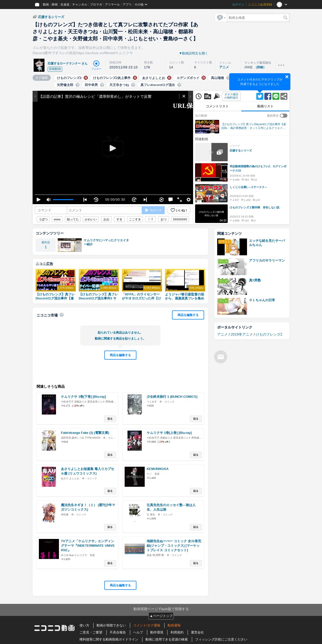322x644 pixels.
Task: Click the いいね！ like button
Action: point(179,210)
